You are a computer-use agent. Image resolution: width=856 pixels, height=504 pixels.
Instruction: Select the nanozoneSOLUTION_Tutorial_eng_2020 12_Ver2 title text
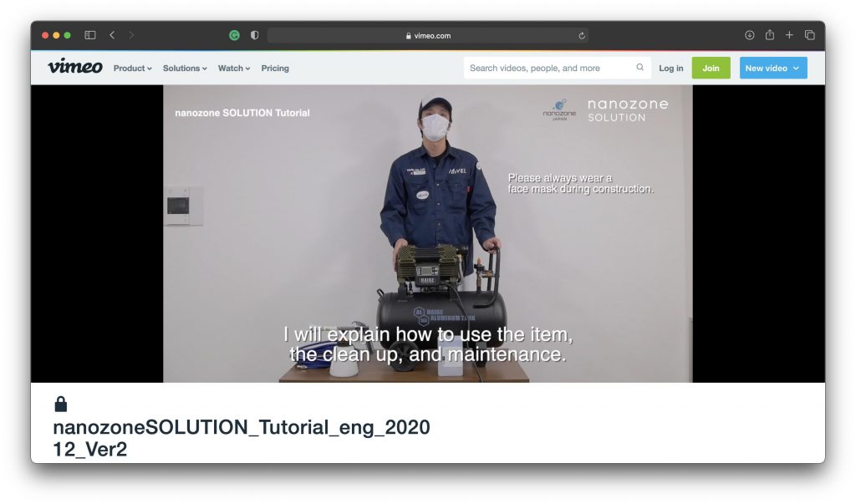pyautogui.click(x=242, y=438)
